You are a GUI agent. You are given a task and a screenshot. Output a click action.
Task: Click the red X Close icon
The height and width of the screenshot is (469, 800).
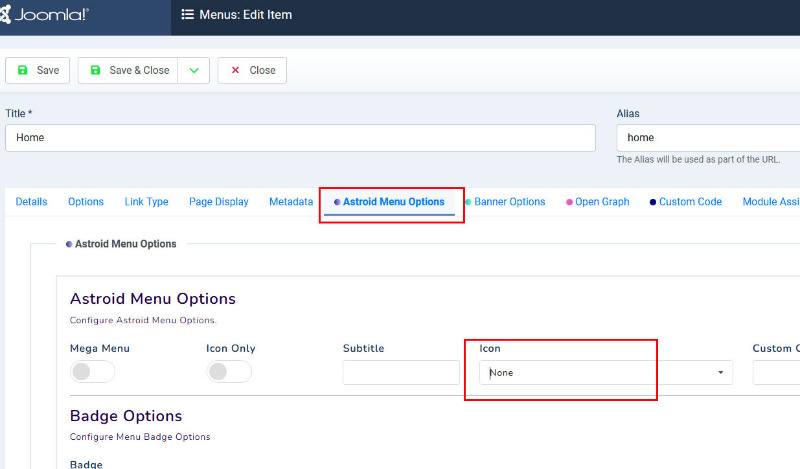pos(235,70)
